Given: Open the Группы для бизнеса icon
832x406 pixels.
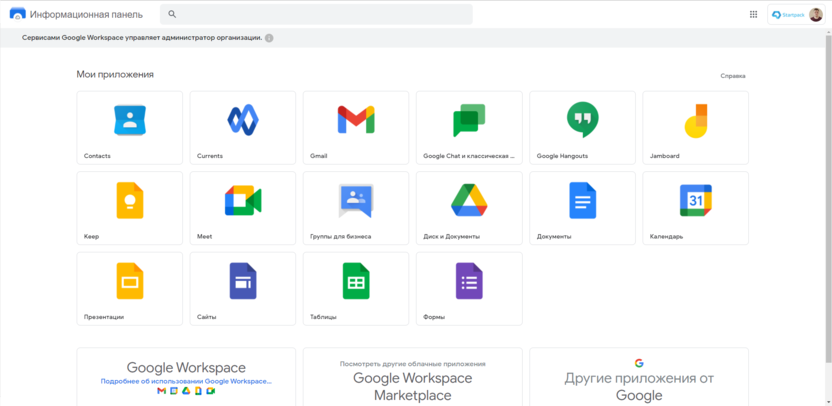Looking at the screenshot, I should pyautogui.click(x=356, y=201).
